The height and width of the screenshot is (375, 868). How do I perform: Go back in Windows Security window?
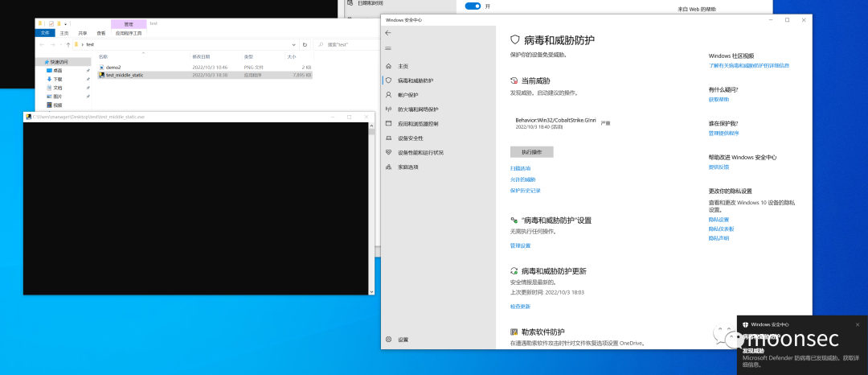click(x=388, y=33)
